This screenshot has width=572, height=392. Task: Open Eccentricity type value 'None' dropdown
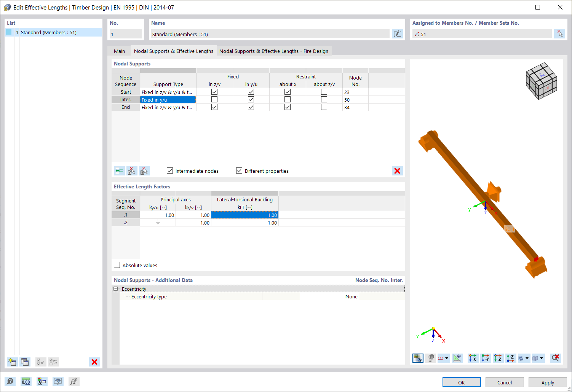(x=329, y=296)
